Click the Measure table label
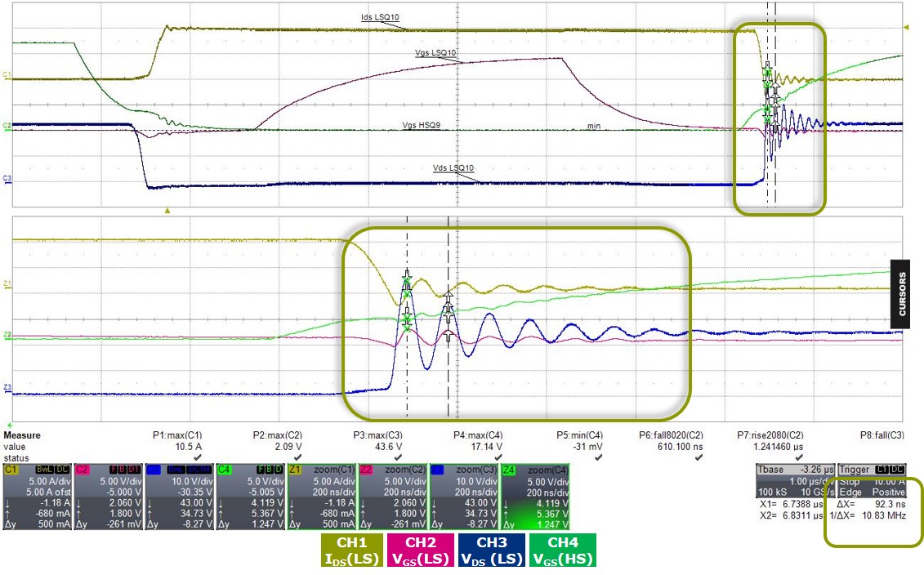 23,435
